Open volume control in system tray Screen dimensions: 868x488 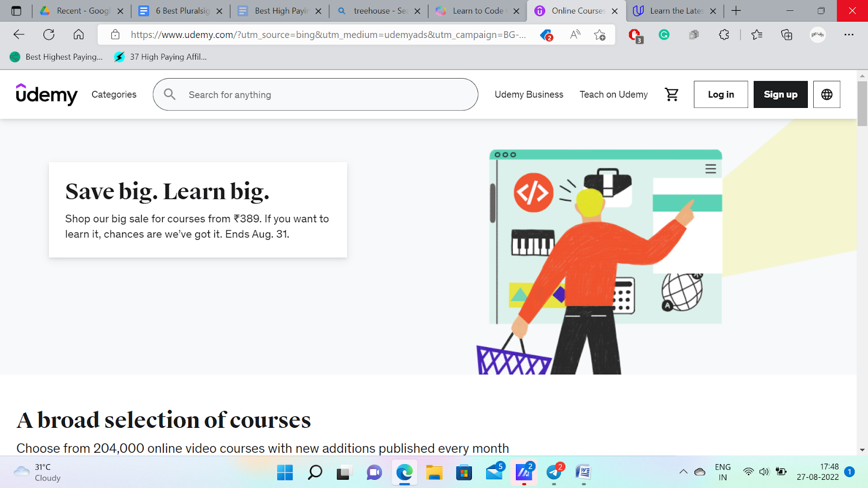click(764, 472)
